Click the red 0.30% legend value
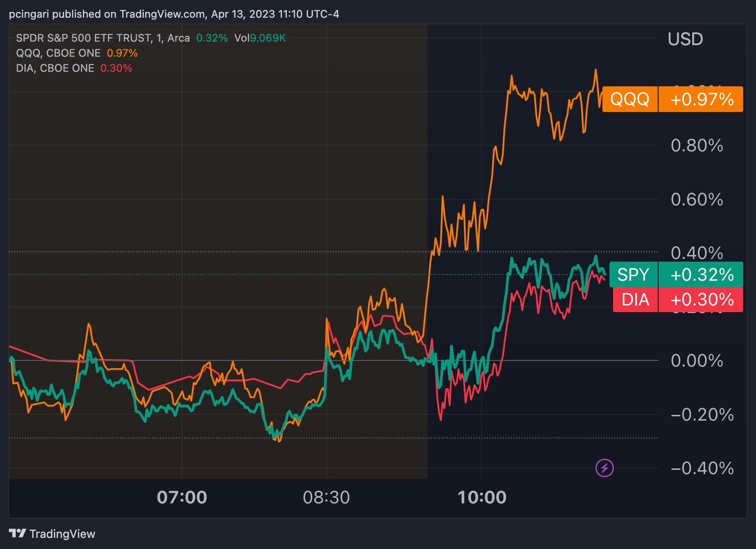This screenshot has width=756, height=549. [x=116, y=68]
